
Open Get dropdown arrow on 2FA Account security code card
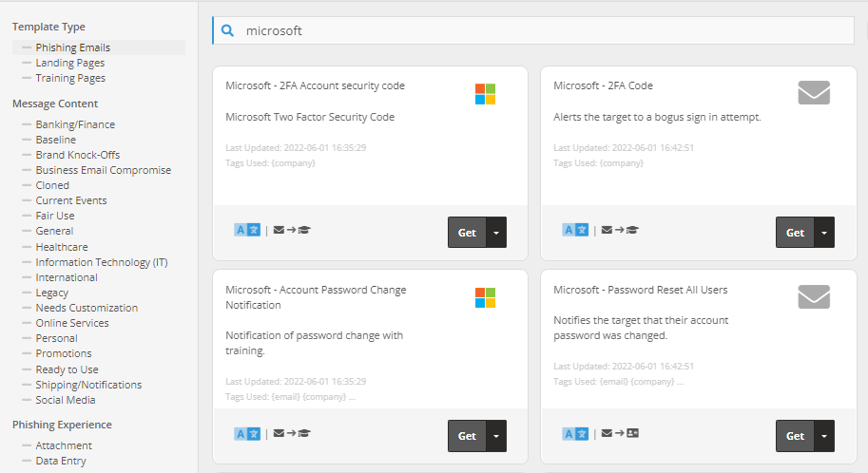tap(496, 233)
